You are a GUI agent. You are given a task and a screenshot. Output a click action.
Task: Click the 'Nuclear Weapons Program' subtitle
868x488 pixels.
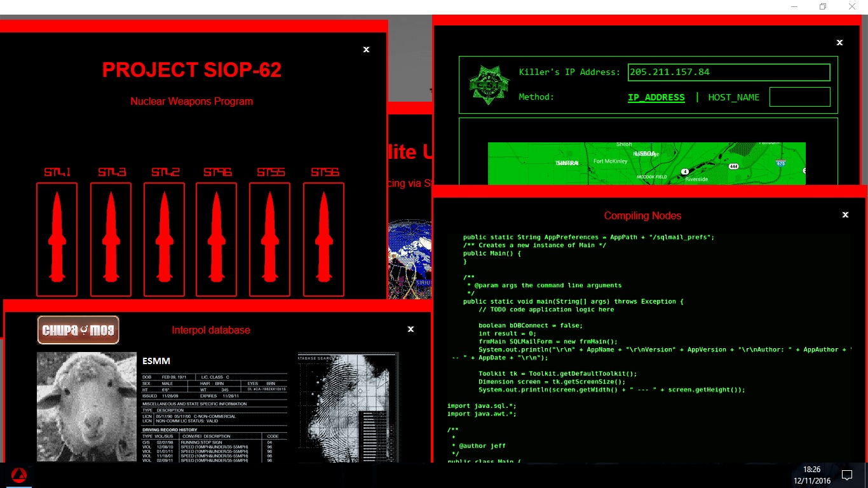192,102
